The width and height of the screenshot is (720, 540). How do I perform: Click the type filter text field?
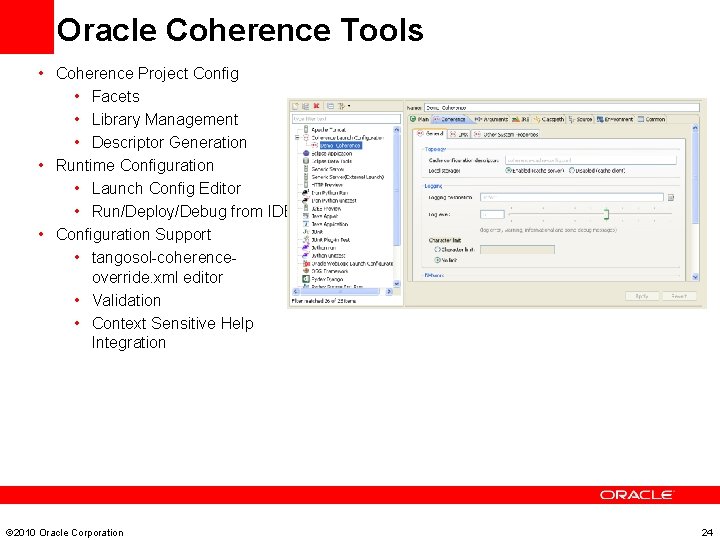pyautogui.click(x=346, y=118)
